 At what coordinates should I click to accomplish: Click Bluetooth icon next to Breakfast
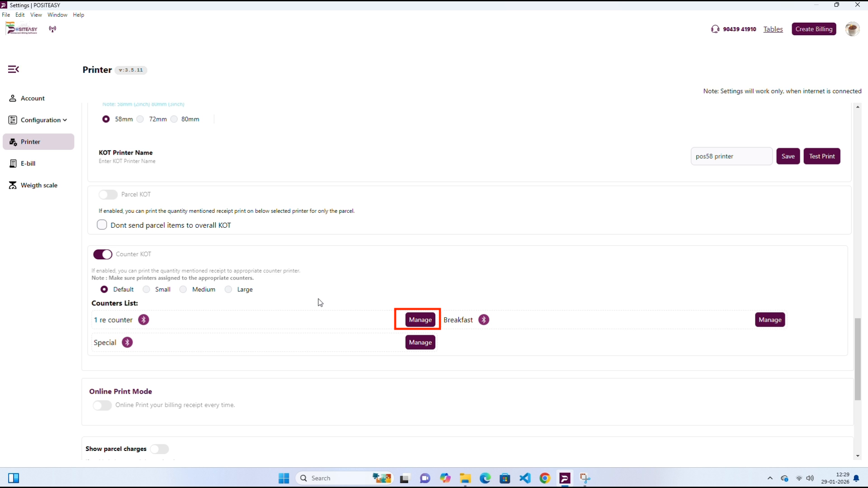484,320
